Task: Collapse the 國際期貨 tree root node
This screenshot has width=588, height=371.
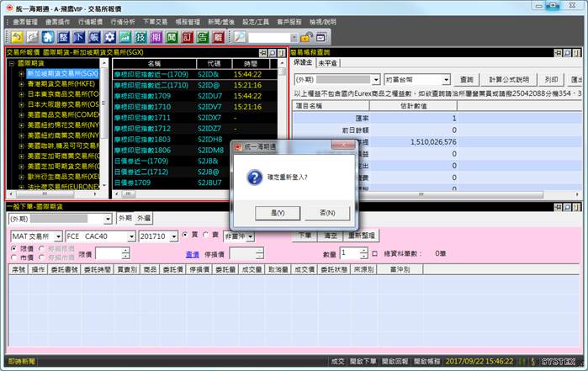Action: click(x=12, y=63)
